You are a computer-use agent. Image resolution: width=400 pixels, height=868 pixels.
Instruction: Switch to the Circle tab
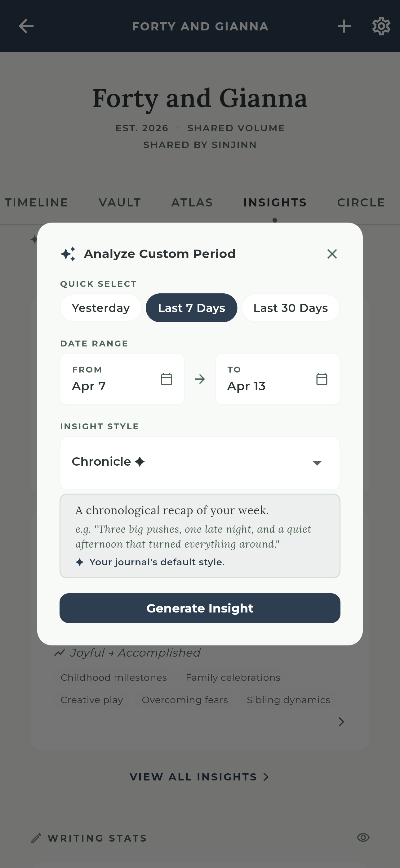tap(361, 202)
